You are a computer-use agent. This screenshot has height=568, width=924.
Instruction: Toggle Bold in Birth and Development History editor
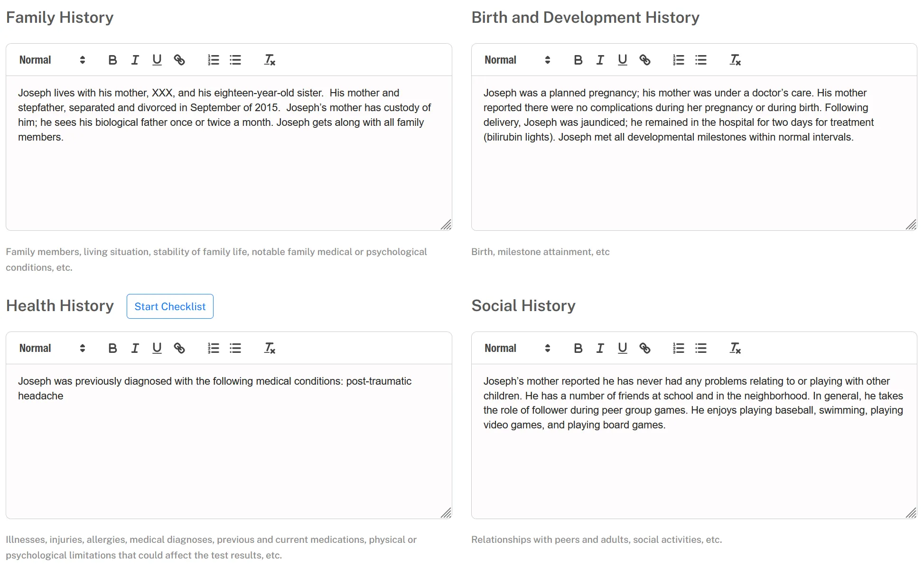(578, 60)
